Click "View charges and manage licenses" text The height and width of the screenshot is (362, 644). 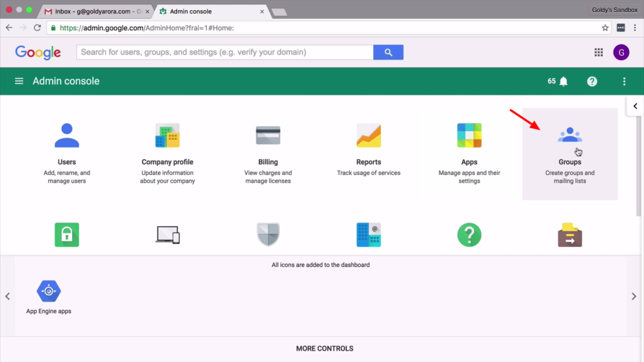pos(268,177)
